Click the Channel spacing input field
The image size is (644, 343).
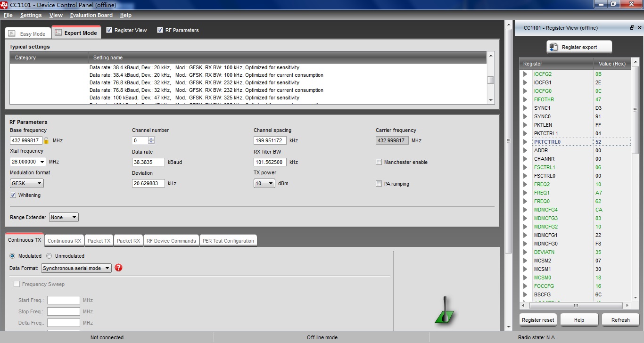pos(270,140)
